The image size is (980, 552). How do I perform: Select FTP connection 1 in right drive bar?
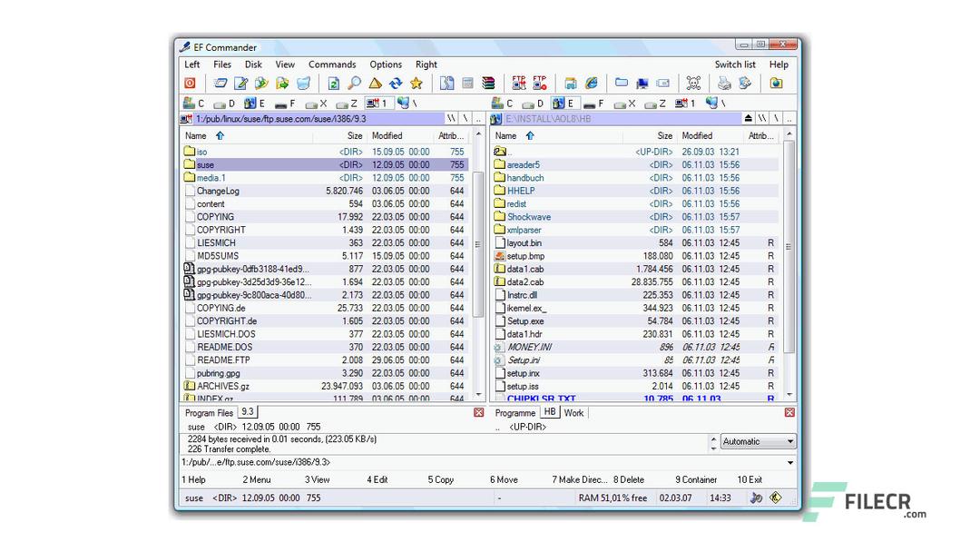(686, 103)
